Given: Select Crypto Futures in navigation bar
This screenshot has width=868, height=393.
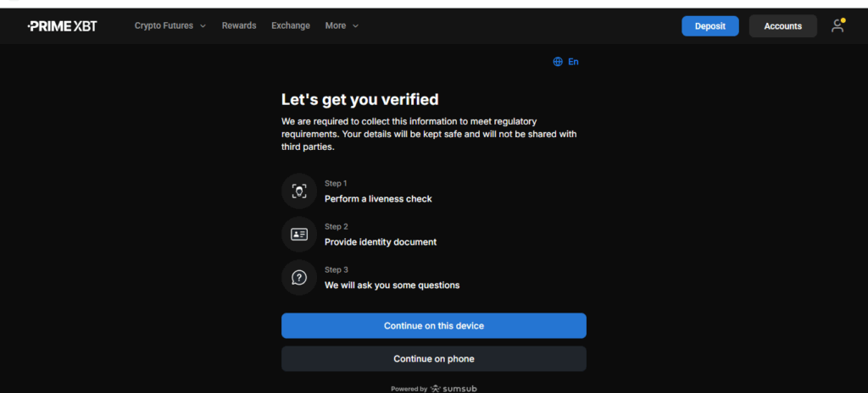Looking at the screenshot, I should coord(164,25).
